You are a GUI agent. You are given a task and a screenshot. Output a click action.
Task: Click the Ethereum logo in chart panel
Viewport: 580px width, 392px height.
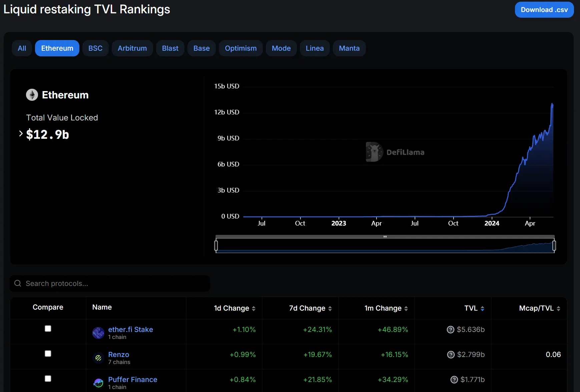[32, 95]
